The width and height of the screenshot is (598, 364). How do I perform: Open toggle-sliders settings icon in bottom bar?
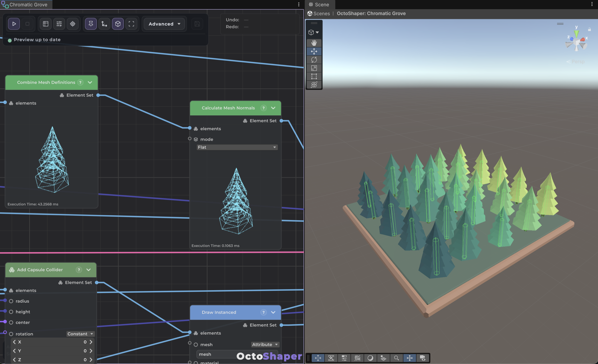point(344,358)
